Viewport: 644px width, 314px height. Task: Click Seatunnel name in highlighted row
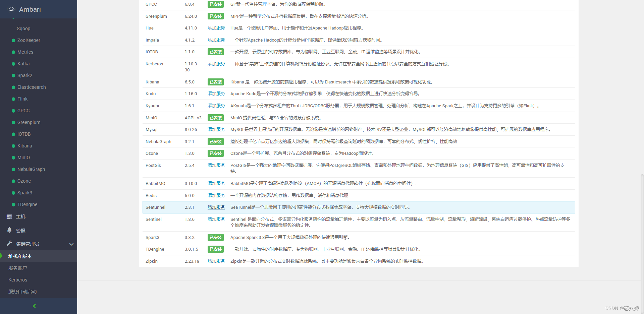coord(156,207)
